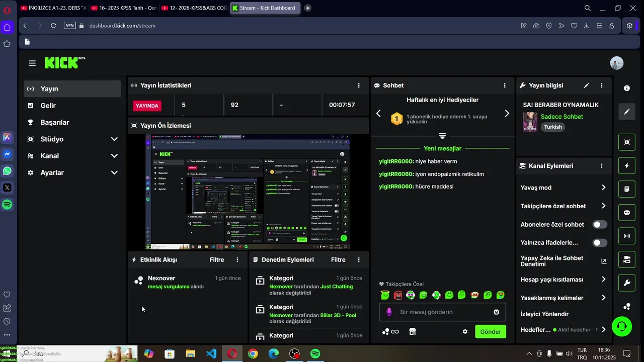Open WhatsApp in Opera sidebar
Image resolution: width=644 pixels, height=362 pixels.
[x=7, y=171]
